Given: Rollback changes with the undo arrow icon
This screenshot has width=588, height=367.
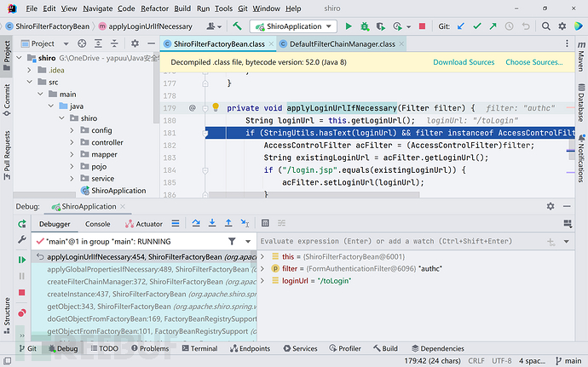Looking at the screenshot, I should [x=526, y=26].
